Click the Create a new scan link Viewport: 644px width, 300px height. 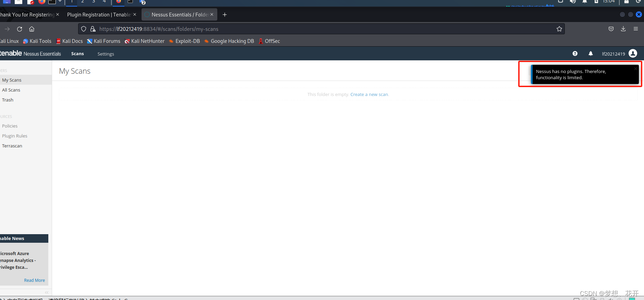click(369, 94)
